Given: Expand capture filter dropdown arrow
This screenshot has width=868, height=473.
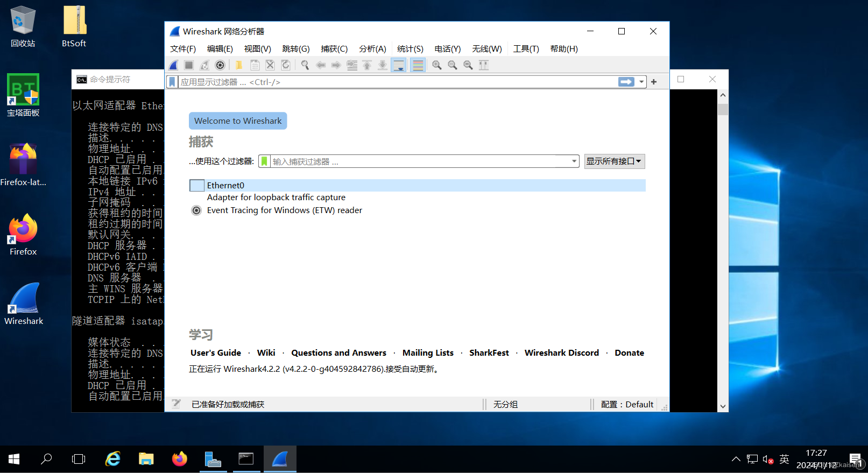Looking at the screenshot, I should pos(574,161).
